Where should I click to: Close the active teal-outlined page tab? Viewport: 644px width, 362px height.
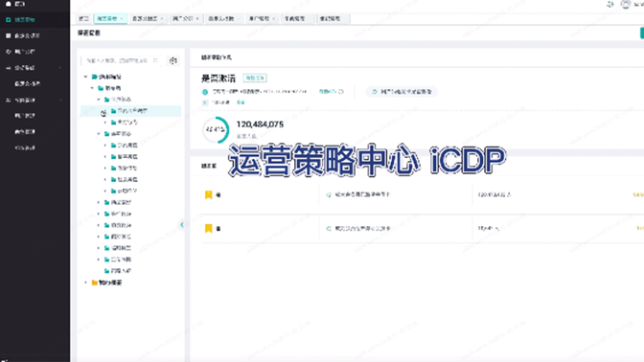coord(122,19)
